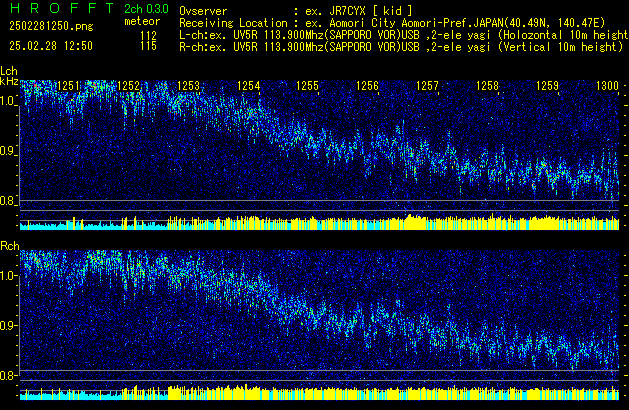Viewport: 629px width, 410px height.
Task: Click the 0.9 frequency label on Lch axis
Action: pyautogui.click(x=8, y=151)
